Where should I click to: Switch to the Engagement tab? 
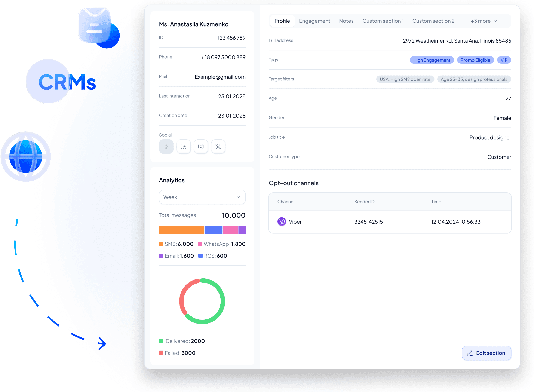click(x=314, y=21)
